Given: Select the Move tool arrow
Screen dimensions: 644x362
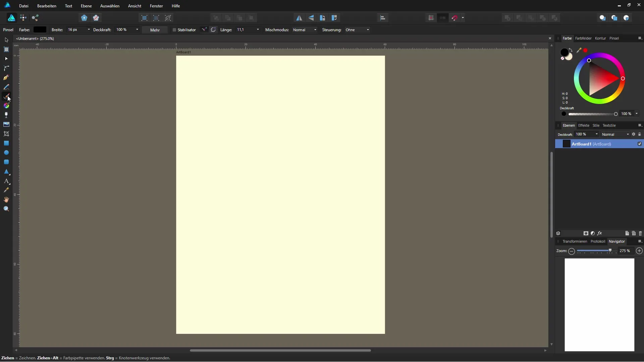Looking at the screenshot, I should pyautogui.click(x=6, y=40).
